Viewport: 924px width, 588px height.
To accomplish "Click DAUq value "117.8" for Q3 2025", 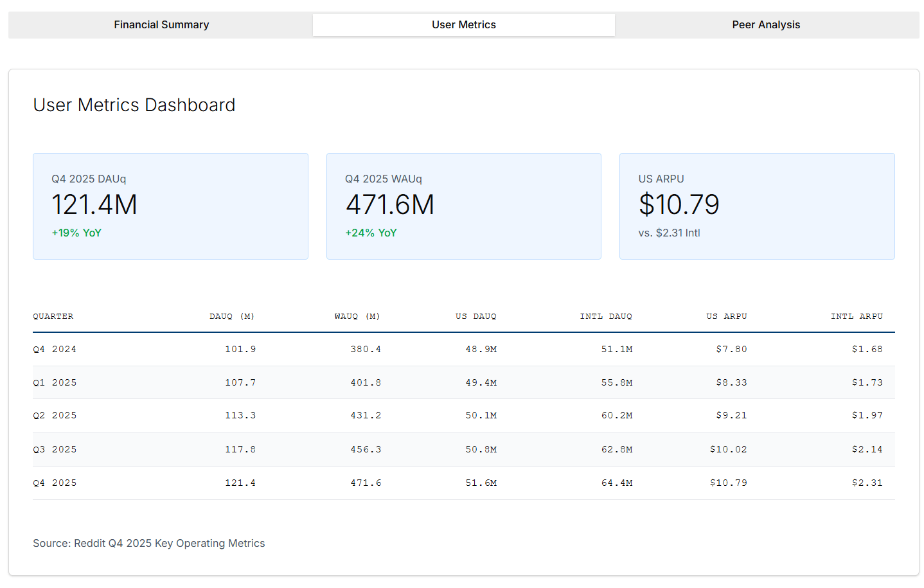I will [240, 450].
